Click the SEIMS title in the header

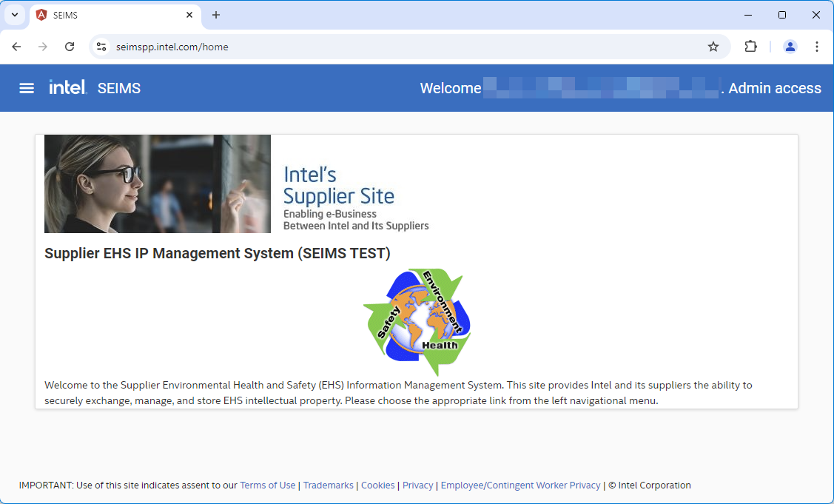tap(119, 88)
